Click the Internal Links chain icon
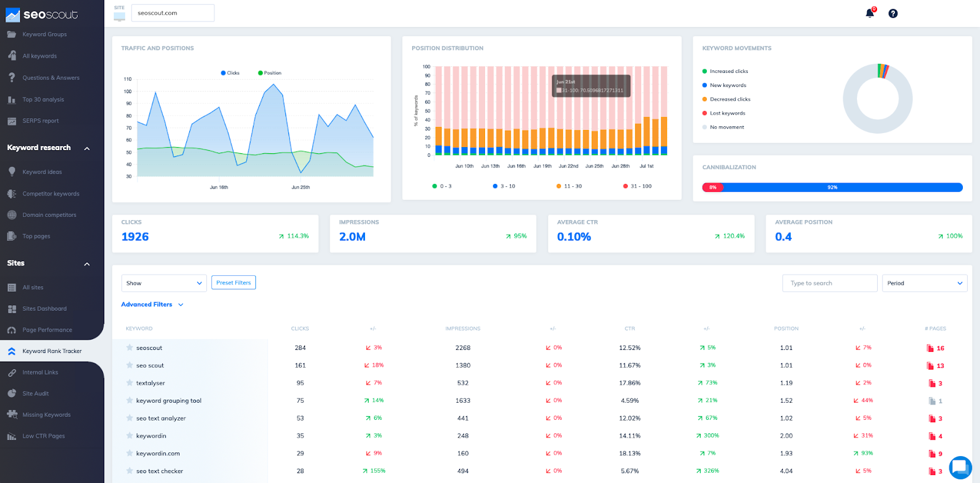 tap(12, 373)
